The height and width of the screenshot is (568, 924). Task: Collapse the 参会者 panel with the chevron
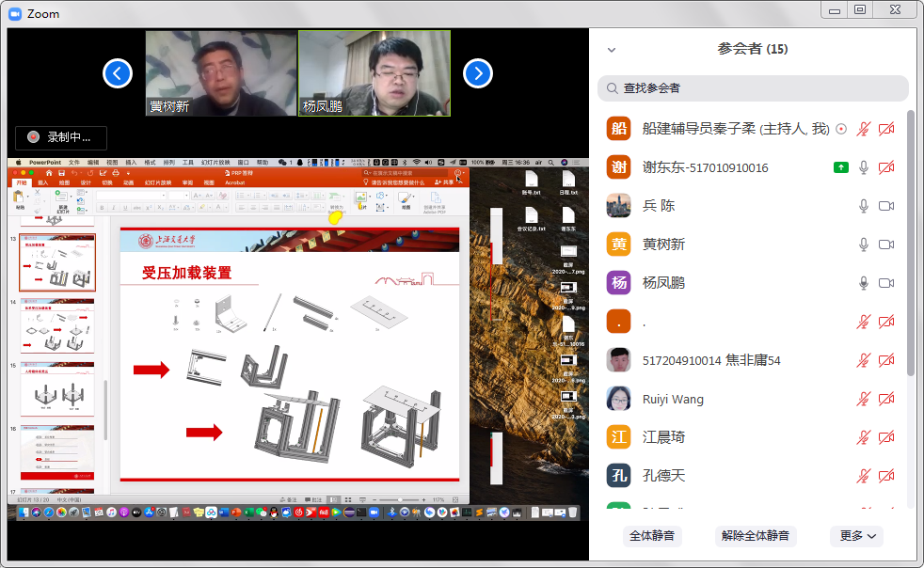point(612,49)
